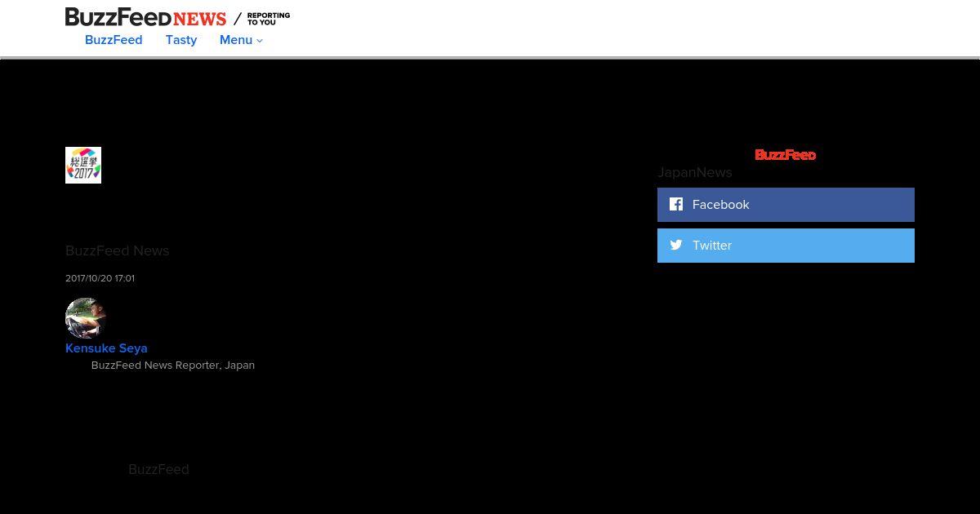Select the 'BuzzFeed' text in article body
The width and height of the screenshot is (980, 514).
coord(158,469)
